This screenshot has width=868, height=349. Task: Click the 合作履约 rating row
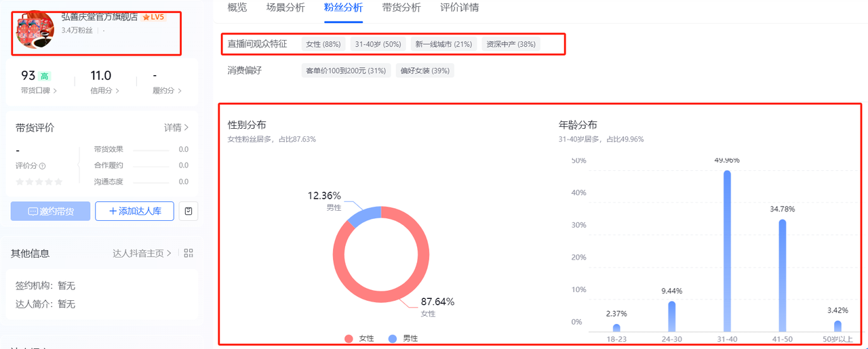coord(141,165)
